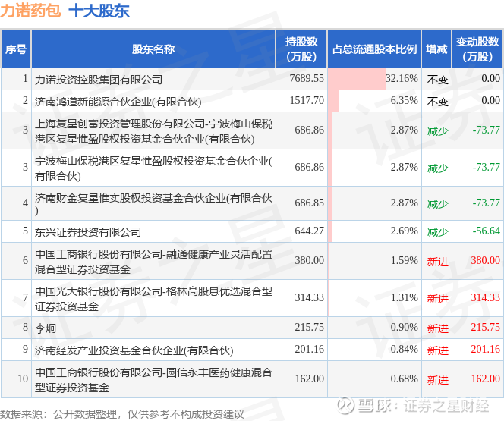Screen dimensions: 504x421
Task: Click sequence number 5
Action: point(25,231)
